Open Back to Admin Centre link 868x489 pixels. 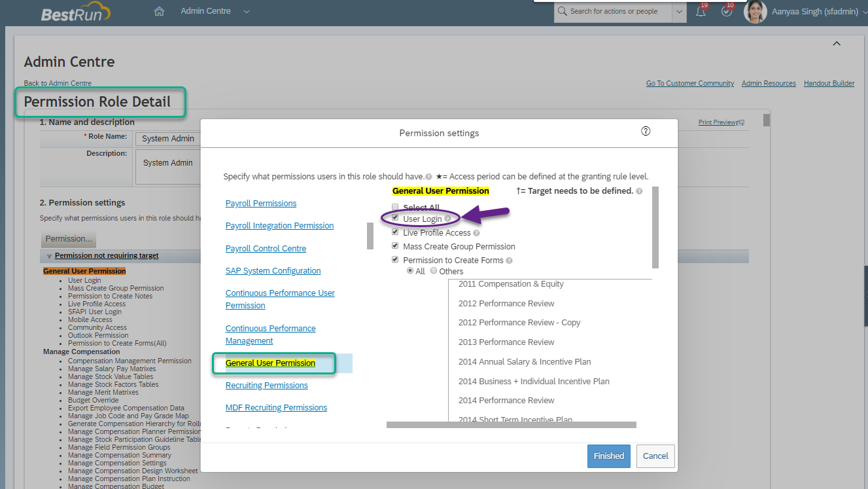(x=58, y=83)
